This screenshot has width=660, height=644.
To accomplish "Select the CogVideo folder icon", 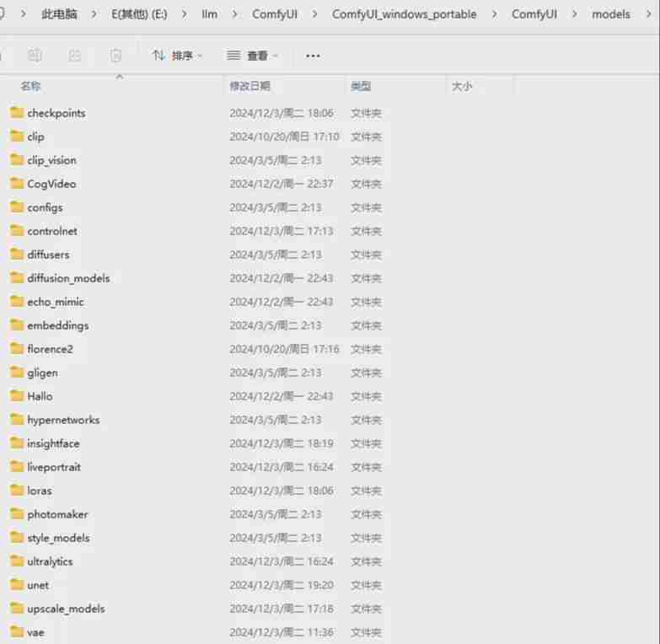I will pos(17,183).
